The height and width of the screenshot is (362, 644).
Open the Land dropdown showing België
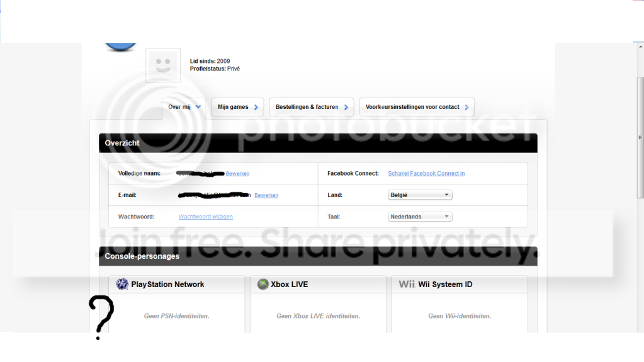point(420,195)
